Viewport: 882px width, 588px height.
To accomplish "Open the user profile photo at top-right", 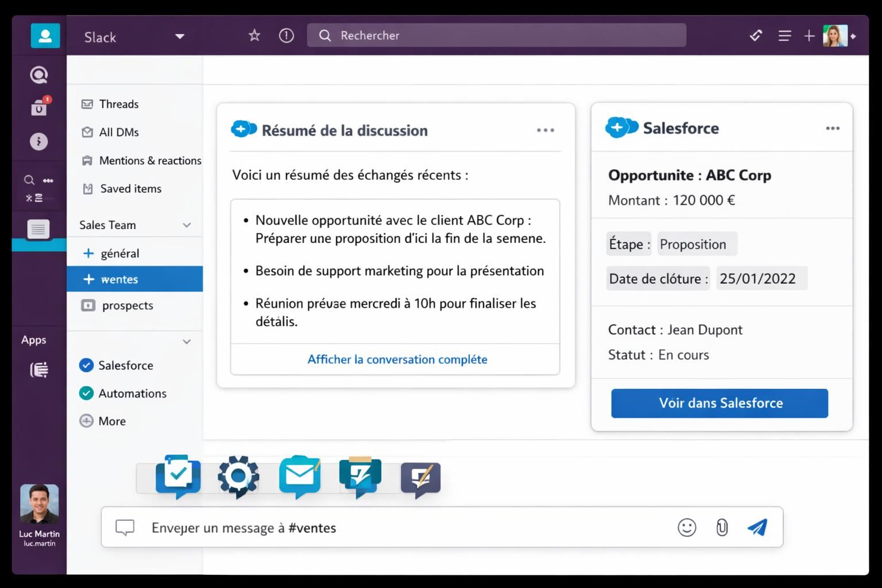I will (x=834, y=36).
